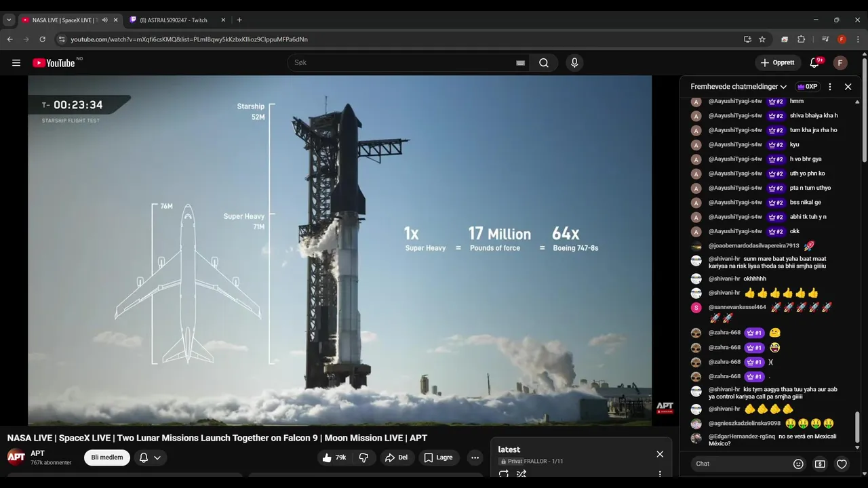Open the YouTube account avatar F menu

(x=840, y=63)
